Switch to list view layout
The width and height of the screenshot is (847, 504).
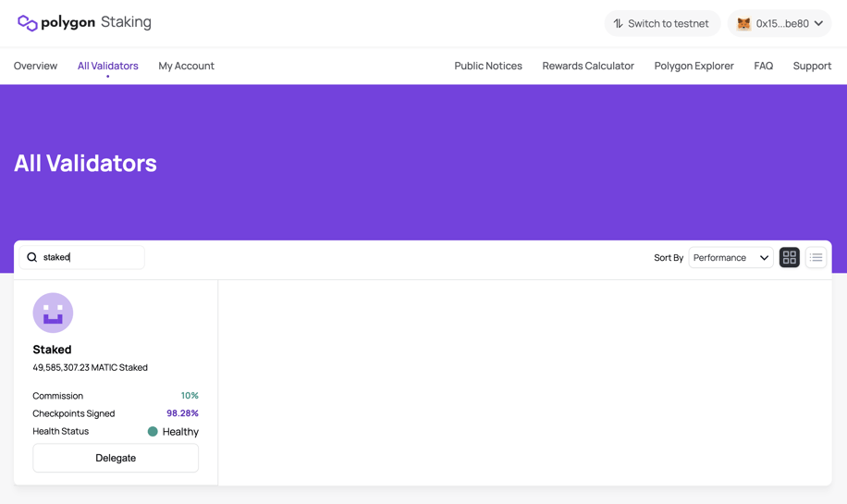click(x=816, y=257)
